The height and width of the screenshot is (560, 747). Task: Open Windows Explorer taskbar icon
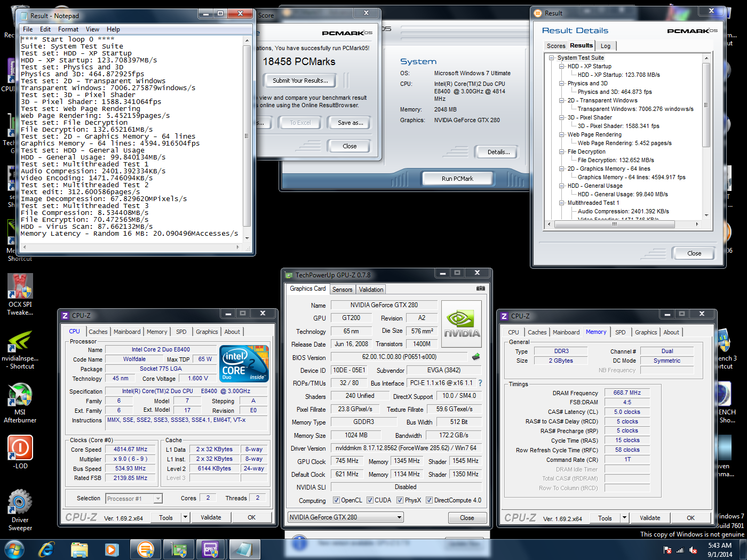point(80,549)
